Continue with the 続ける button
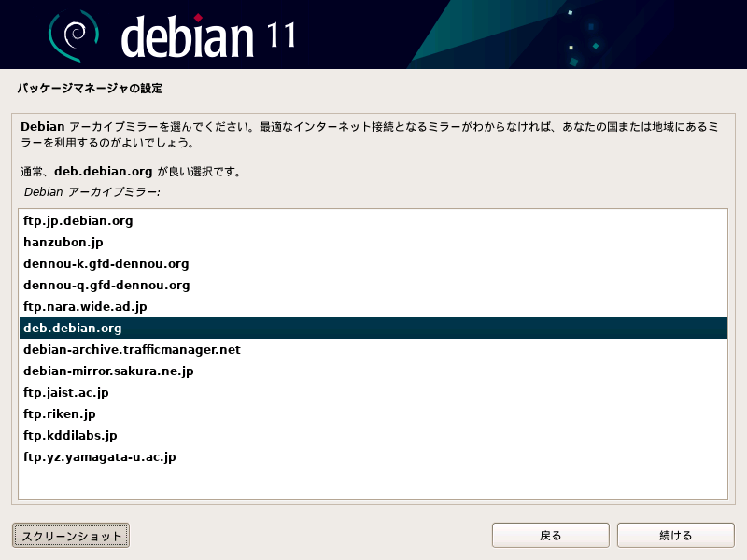This screenshot has width=747, height=560. tap(675, 535)
